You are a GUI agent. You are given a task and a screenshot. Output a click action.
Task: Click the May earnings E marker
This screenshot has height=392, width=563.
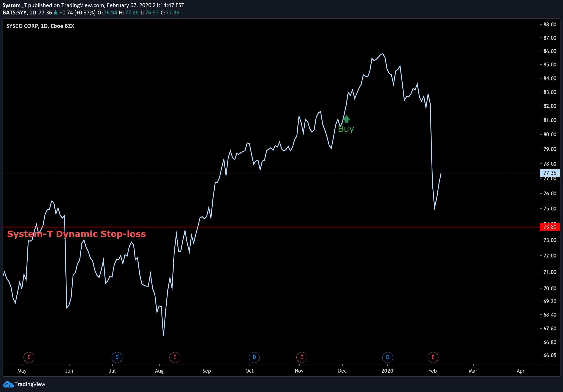(x=29, y=357)
